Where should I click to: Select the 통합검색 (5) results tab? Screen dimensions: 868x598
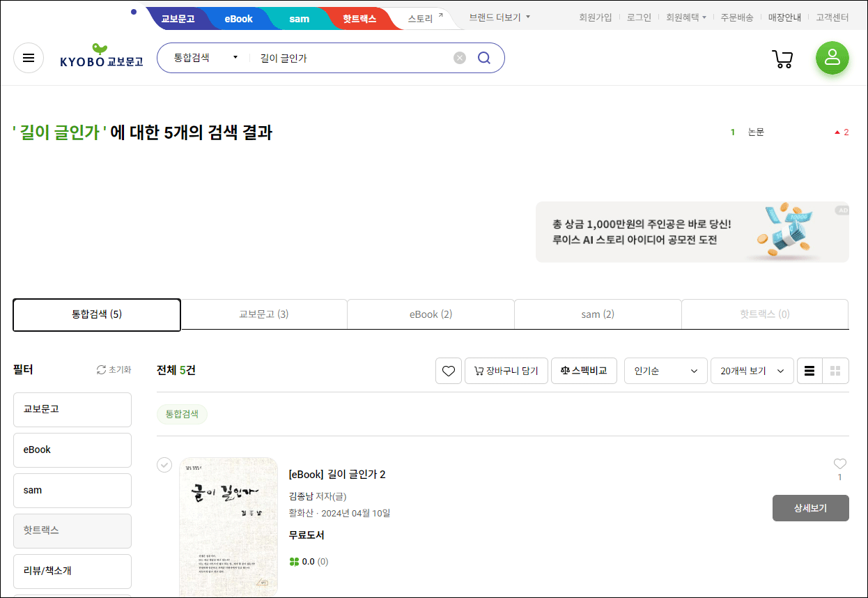click(x=97, y=314)
